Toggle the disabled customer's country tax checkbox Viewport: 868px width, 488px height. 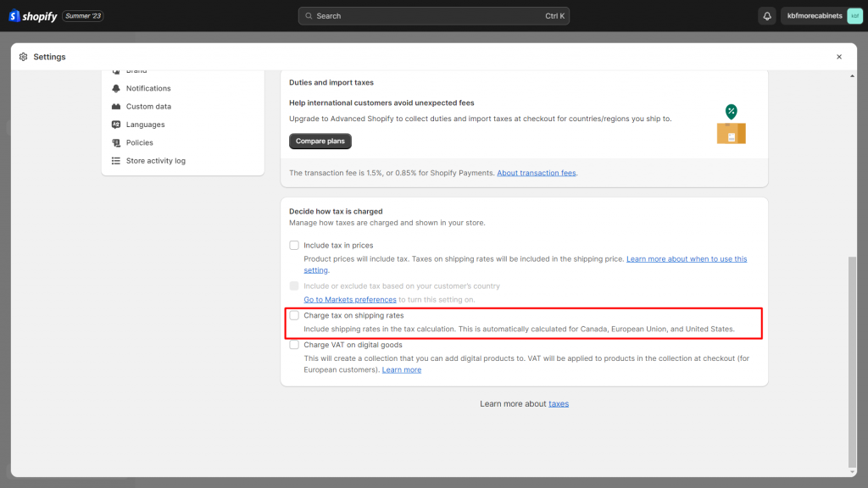click(294, 286)
